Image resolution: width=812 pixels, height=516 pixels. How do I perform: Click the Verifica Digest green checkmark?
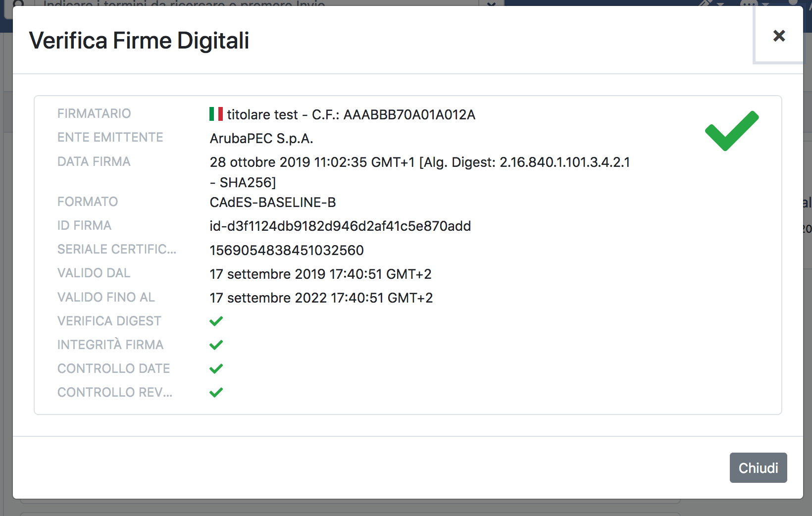tap(216, 321)
